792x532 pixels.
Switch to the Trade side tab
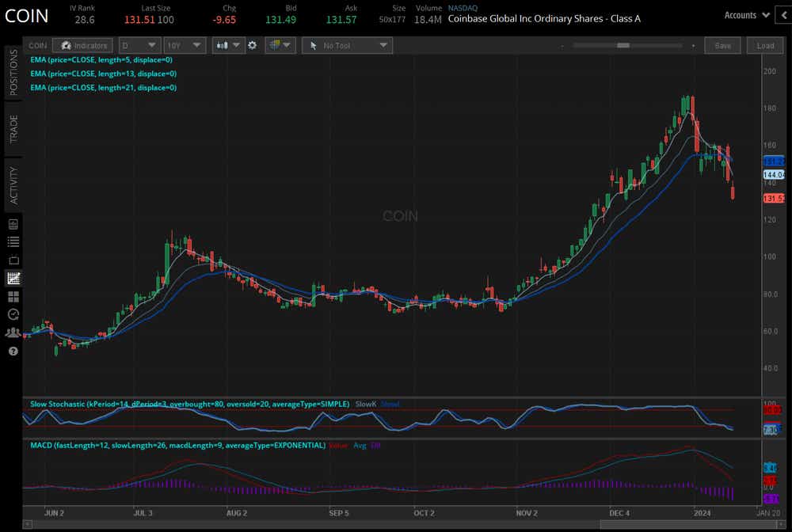13,128
